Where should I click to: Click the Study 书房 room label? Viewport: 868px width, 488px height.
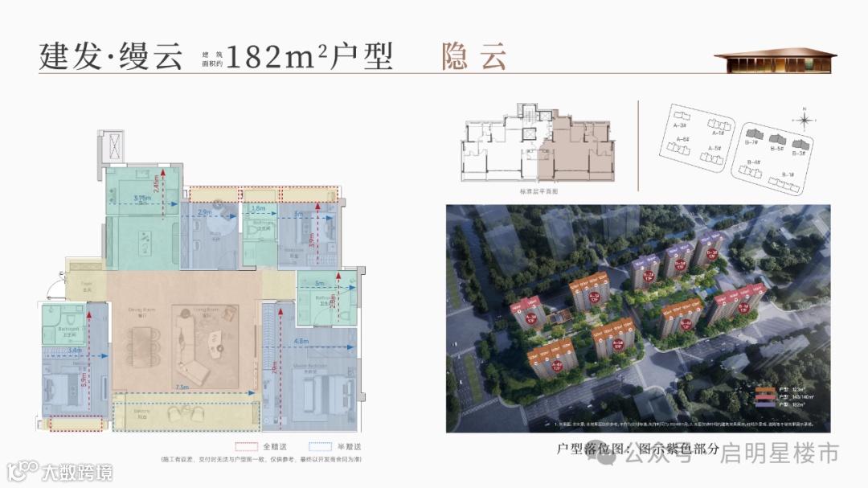point(215,236)
